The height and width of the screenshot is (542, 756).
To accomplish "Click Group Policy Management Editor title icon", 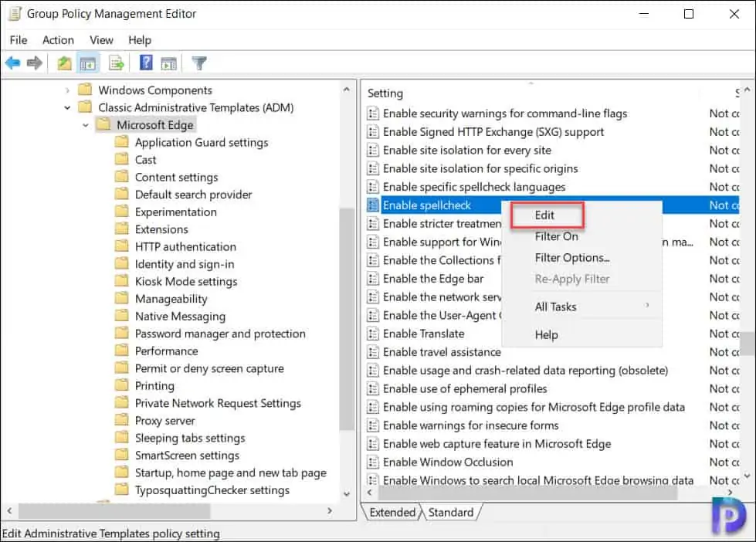I will [x=15, y=14].
